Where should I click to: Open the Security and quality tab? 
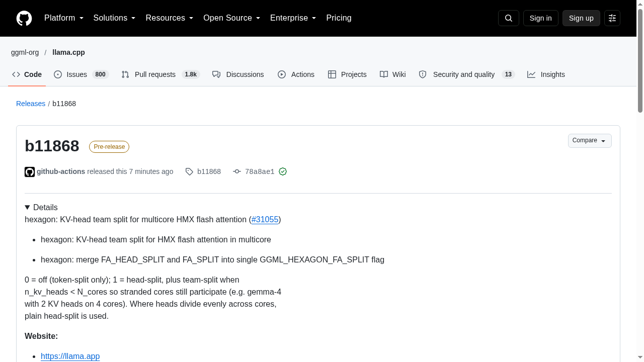pyautogui.click(x=467, y=74)
